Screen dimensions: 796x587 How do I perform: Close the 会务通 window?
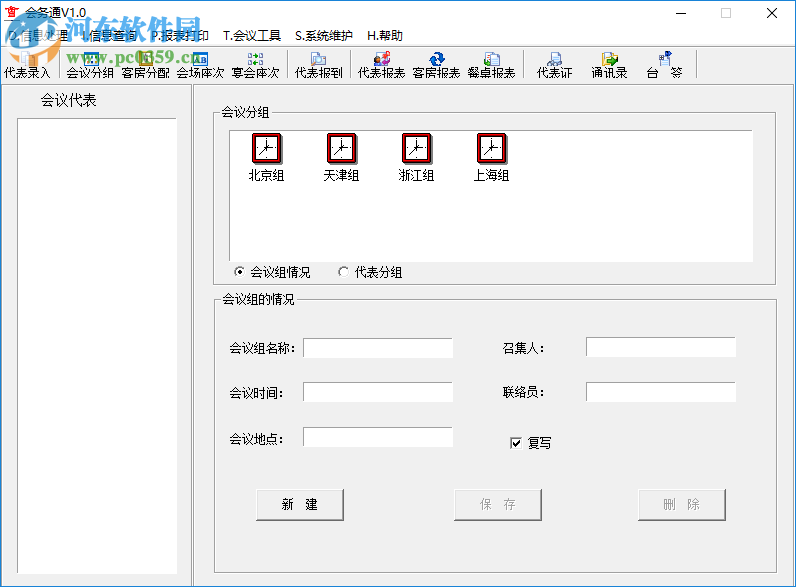(772, 13)
